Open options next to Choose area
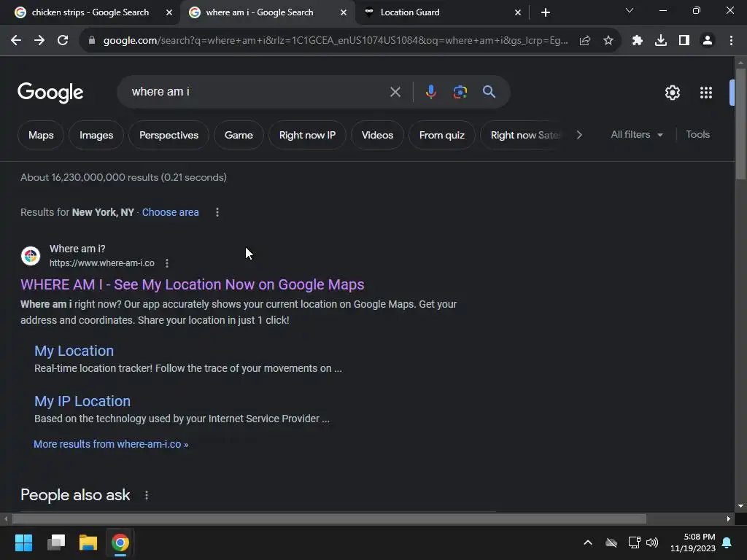 pos(217,212)
